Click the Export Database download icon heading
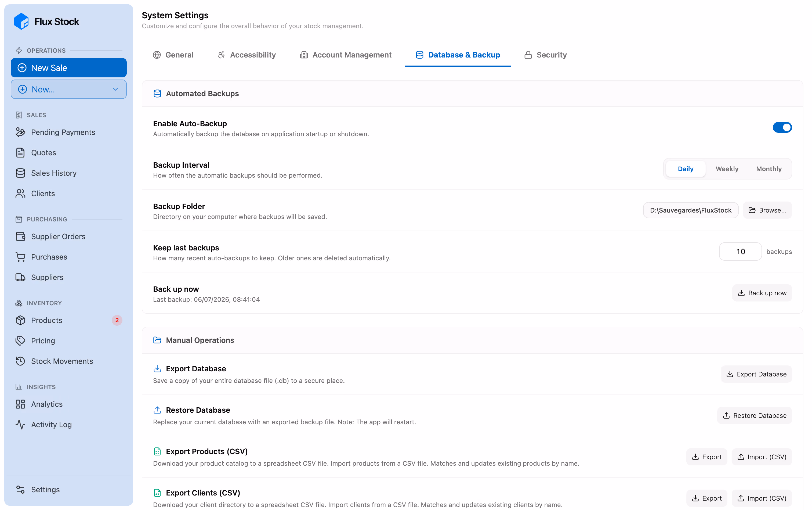Viewport: 812px width, 510px height. click(157, 369)
